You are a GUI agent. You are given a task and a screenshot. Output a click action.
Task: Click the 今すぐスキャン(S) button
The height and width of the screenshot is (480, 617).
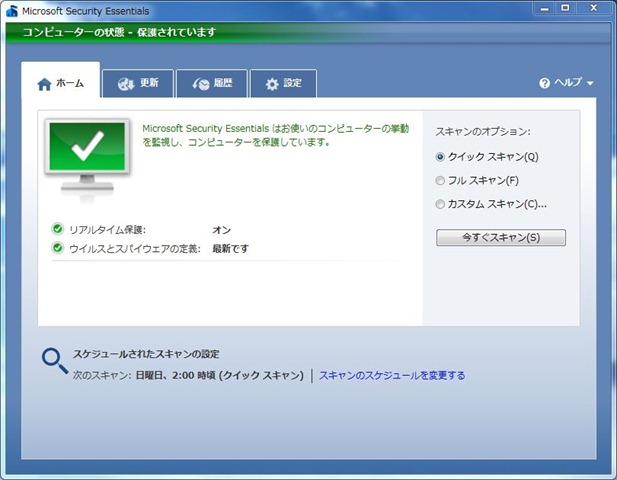click(501, 238)
